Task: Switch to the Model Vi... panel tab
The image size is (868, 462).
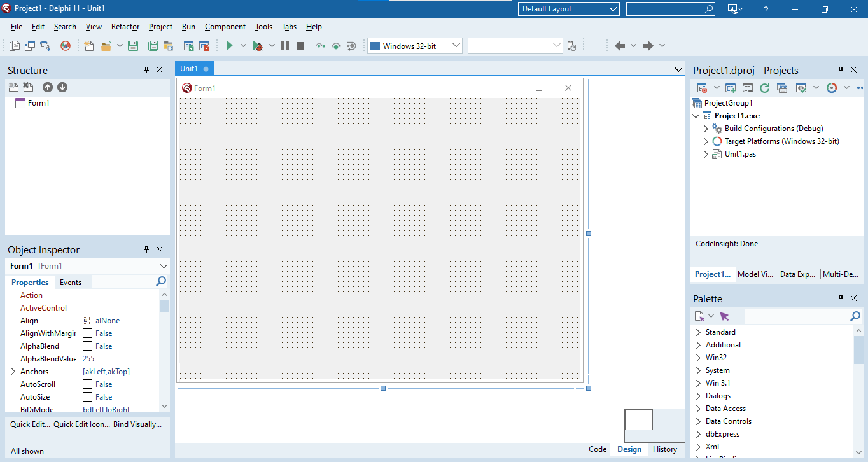Action: 755,274
